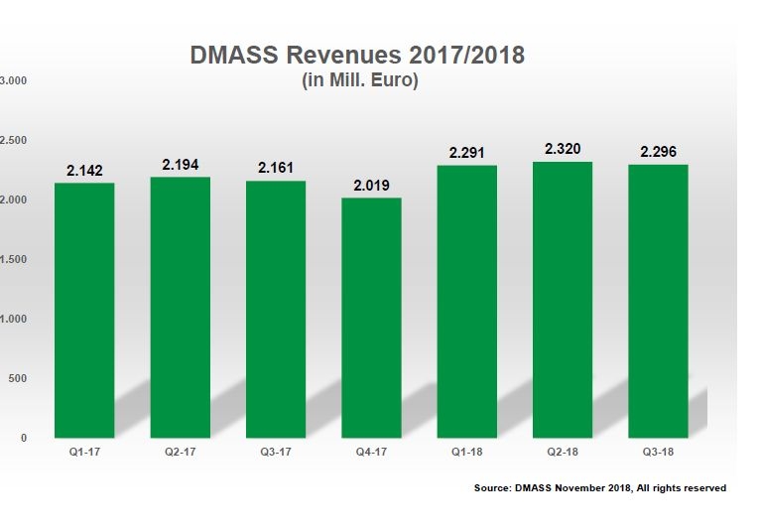Viewport: 760px width, 532px height.
Task: Click the 1.500 y-axis tick label
Action: click(15, 259)
